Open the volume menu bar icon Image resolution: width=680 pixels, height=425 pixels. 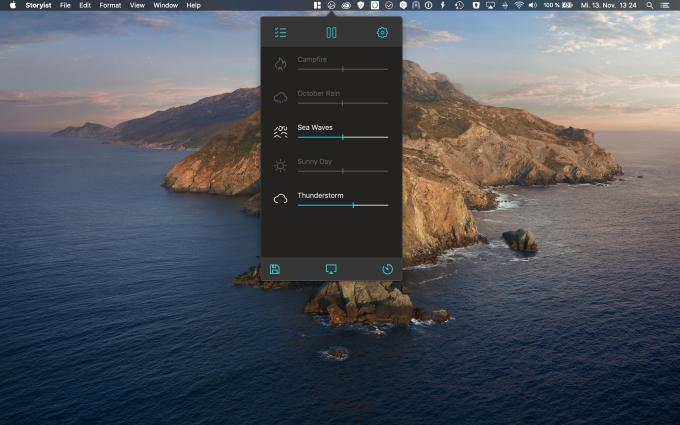[533, 5]
